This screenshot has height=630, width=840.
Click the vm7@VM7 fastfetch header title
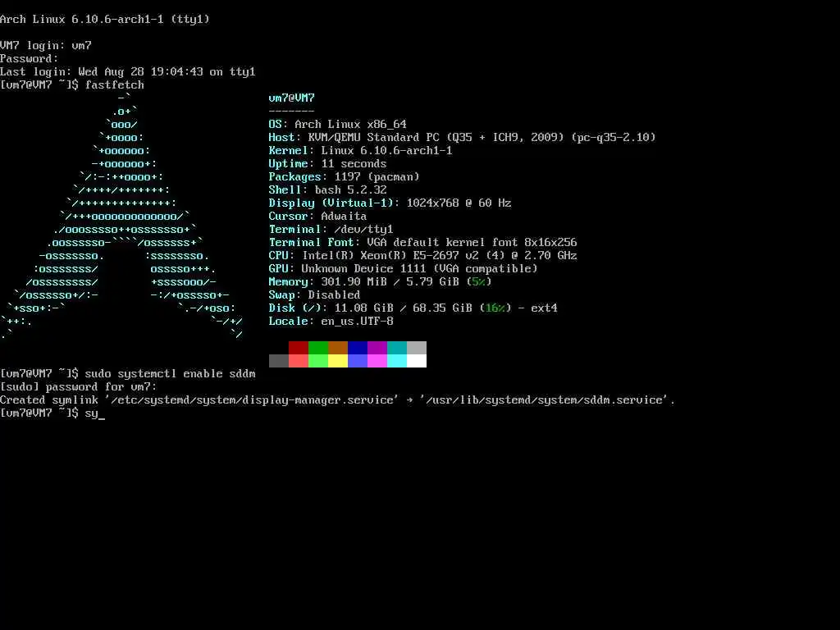(291, 98)
